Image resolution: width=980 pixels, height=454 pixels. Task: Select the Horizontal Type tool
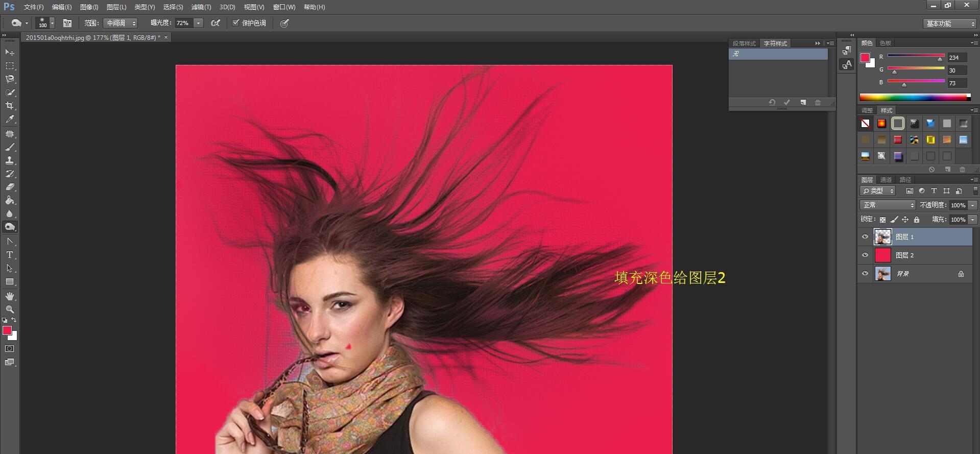point(10,255)
